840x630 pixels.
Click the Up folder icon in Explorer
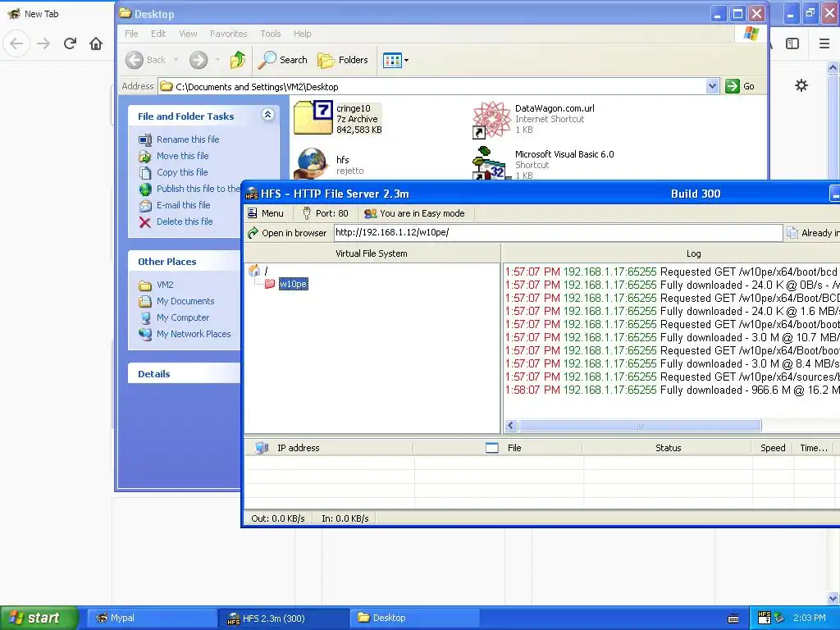coord(238,60)
